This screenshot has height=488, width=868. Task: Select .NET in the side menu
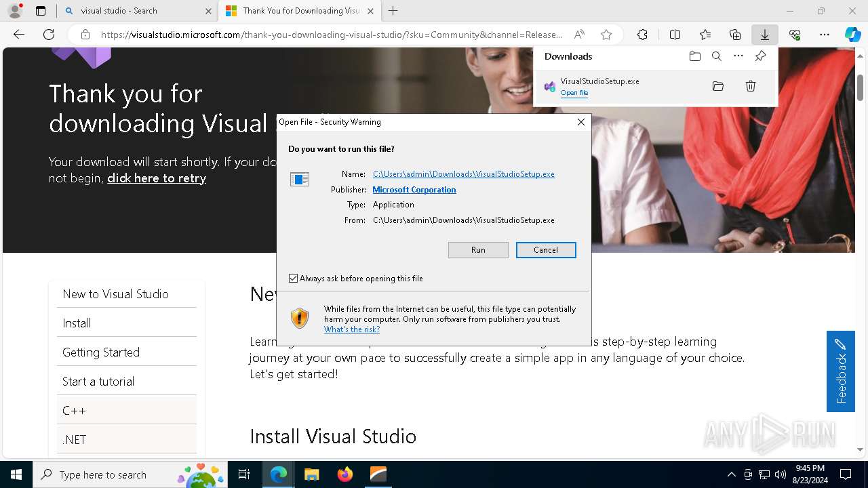pos(127,440)
